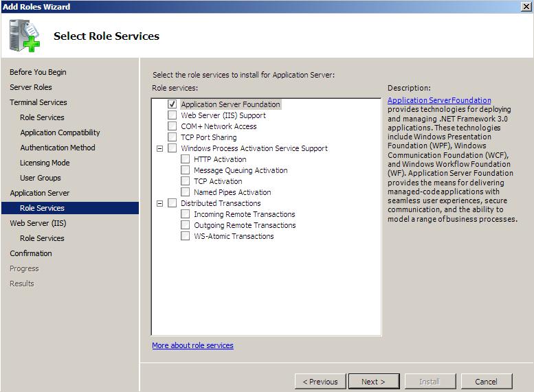This screenshot has height=392, width=534.
Task: Select Application Server Foundation label text
Action: point(230,104)
